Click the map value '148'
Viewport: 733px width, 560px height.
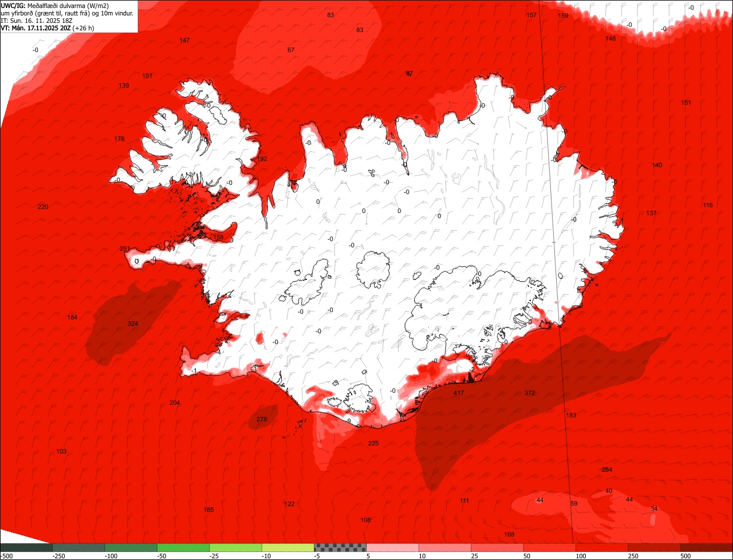pos(610,38)
